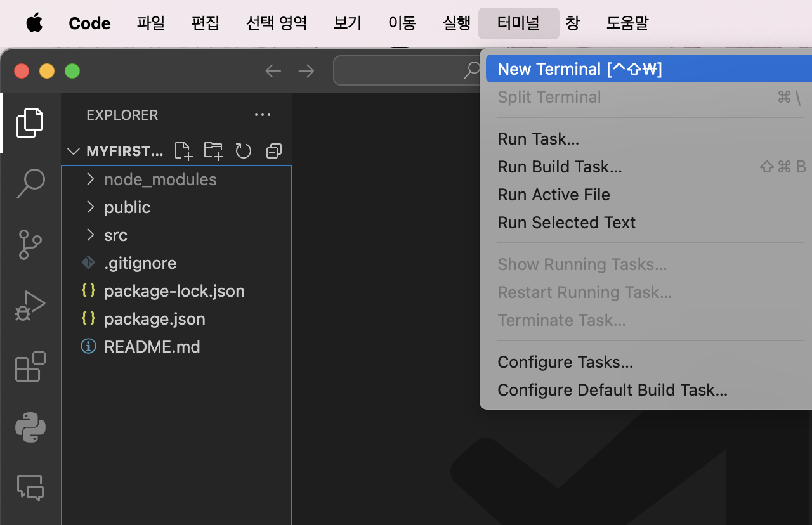This screenshot has width=812, height=525.
Task: Open the Search view in activity bar
Action: 30,183
